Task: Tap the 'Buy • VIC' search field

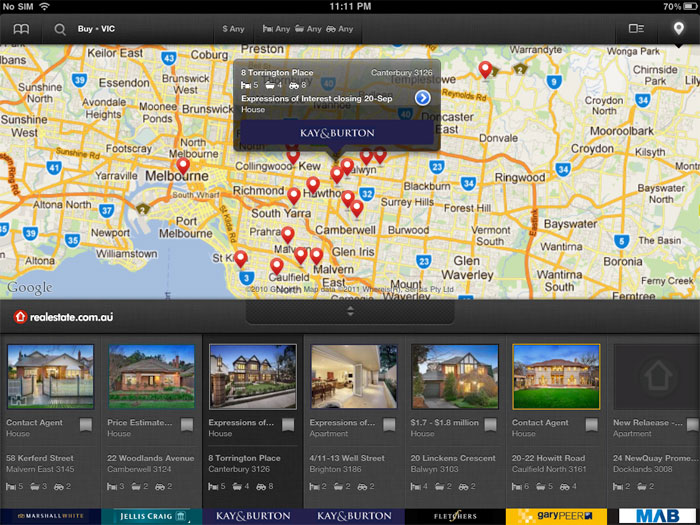Action: coord(96,29)
